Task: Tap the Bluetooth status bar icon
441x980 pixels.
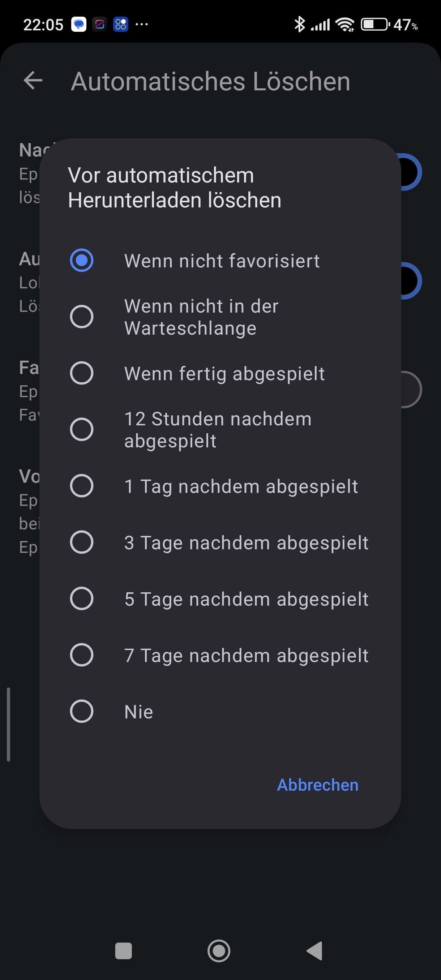Action: pyautogui.click(x=299, y=25)
